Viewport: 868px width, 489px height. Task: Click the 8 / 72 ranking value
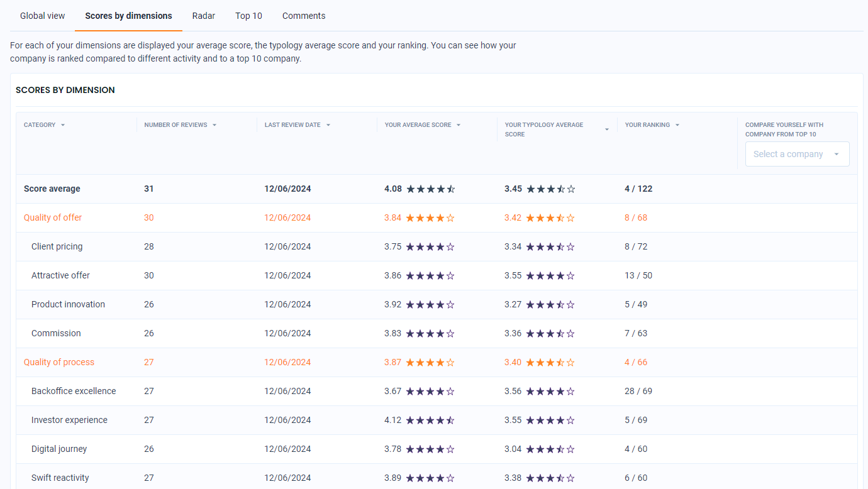click(636, 246)
